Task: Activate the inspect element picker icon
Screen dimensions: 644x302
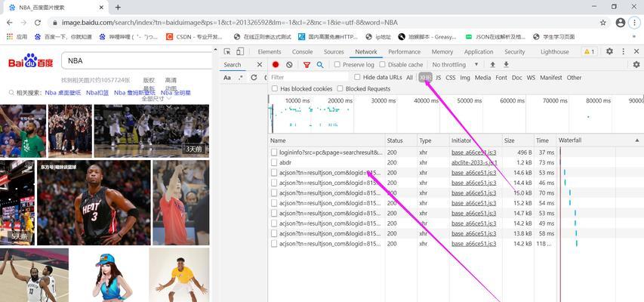Action: [226, 52]
